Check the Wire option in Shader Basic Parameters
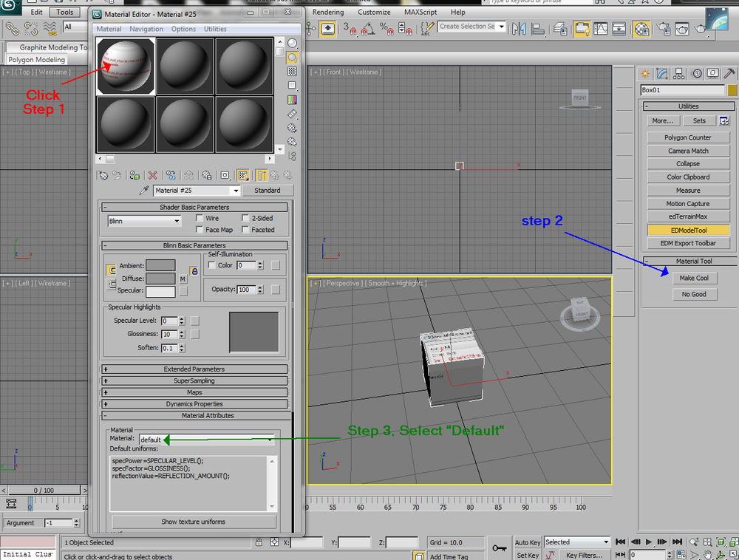This screenshot has width=739, height=560. pyautogui.click(x=199, y=218)
